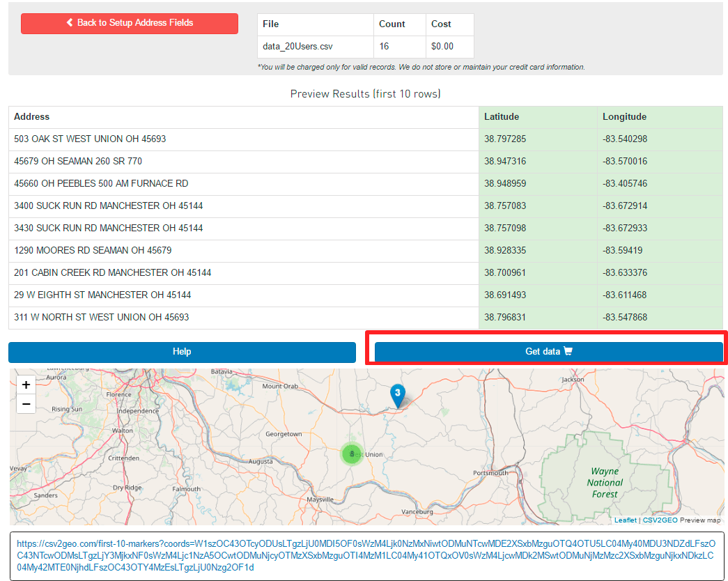This screenshot has height=581, width=728.
Task: Open the Leaflet attribution link
Action: pos(626,520)
